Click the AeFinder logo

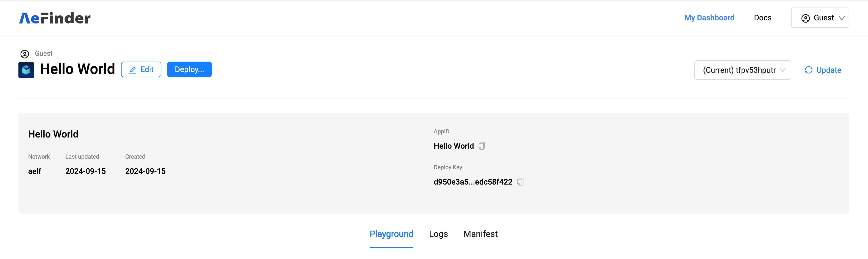[x=55, y=18]
